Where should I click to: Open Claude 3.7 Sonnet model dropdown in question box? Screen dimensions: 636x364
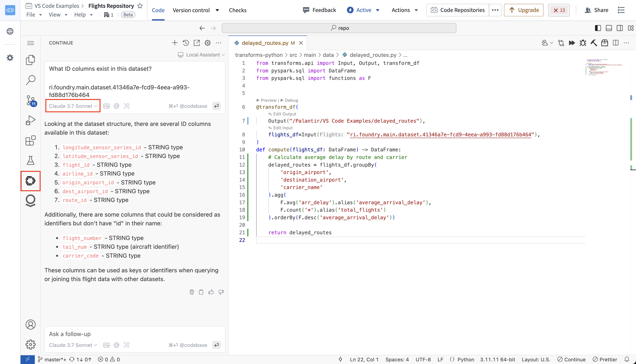pyautogui.click(x=73, y=106)
